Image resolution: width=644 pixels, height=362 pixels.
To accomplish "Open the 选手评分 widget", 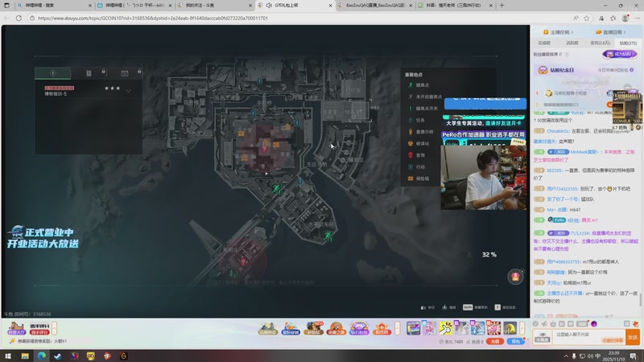I will click(x=39, y=328).
